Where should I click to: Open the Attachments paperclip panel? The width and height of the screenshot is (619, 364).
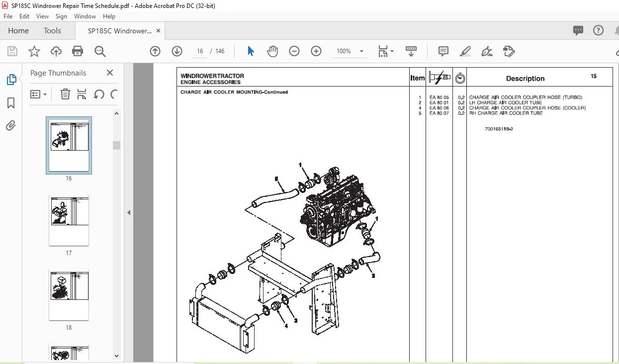(11, 126)
